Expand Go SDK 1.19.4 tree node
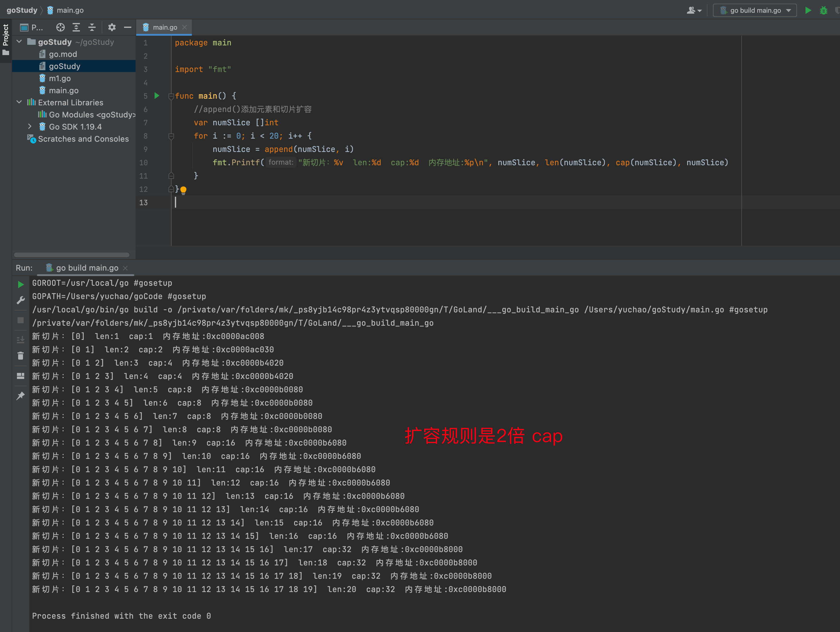Image resolution: width=840 pixels, height=632 pixels. click(30, 127)
